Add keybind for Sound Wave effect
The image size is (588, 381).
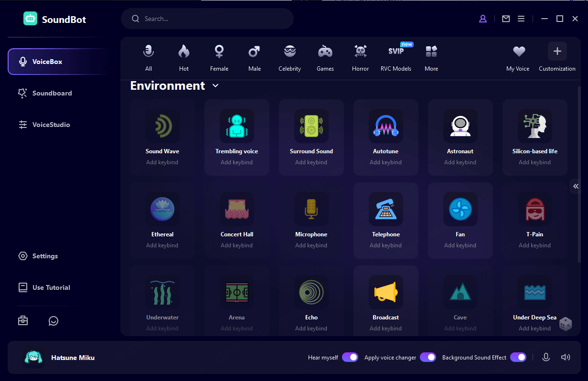point(162,162)
